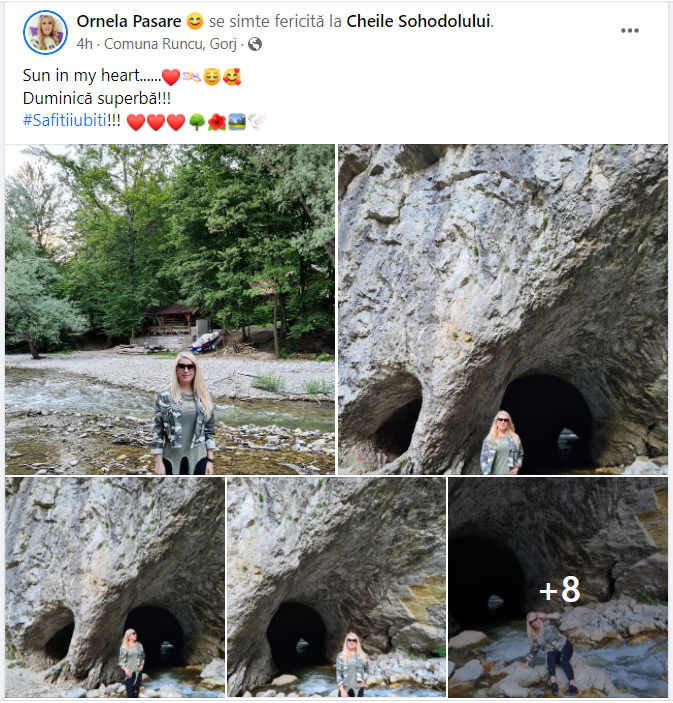This screenshot has width=673, height=703.
Task: Open the three-dots post options menu
Action: click(630, 30)
